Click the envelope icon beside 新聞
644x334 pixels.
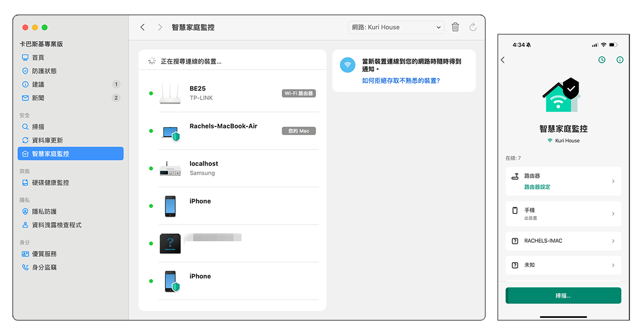25,98
